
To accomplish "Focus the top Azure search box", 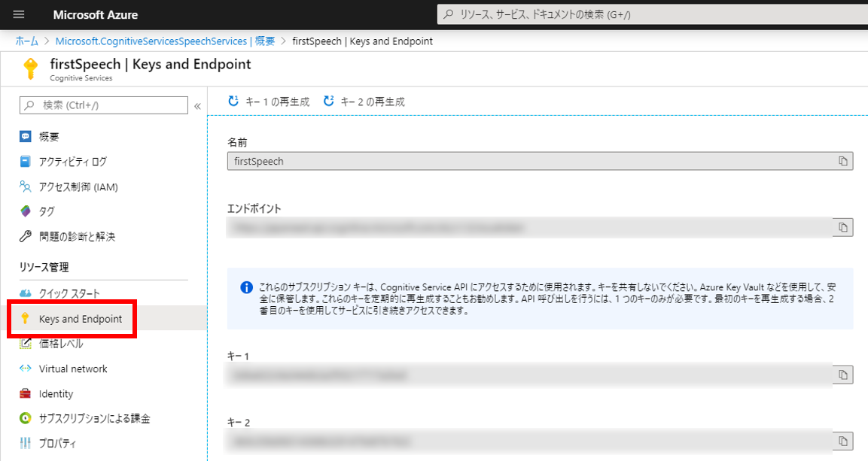I will point(647,14).
